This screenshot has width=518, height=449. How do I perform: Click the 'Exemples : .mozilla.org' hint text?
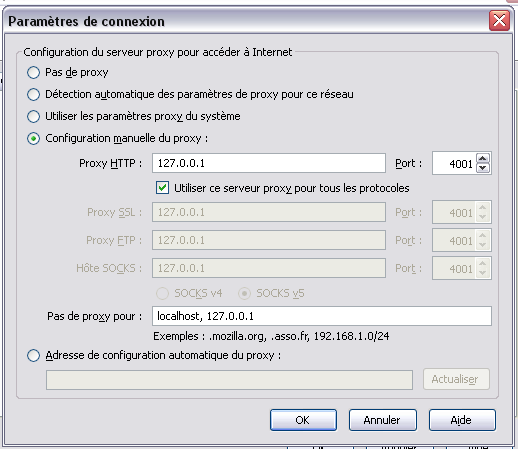[271, 336]
